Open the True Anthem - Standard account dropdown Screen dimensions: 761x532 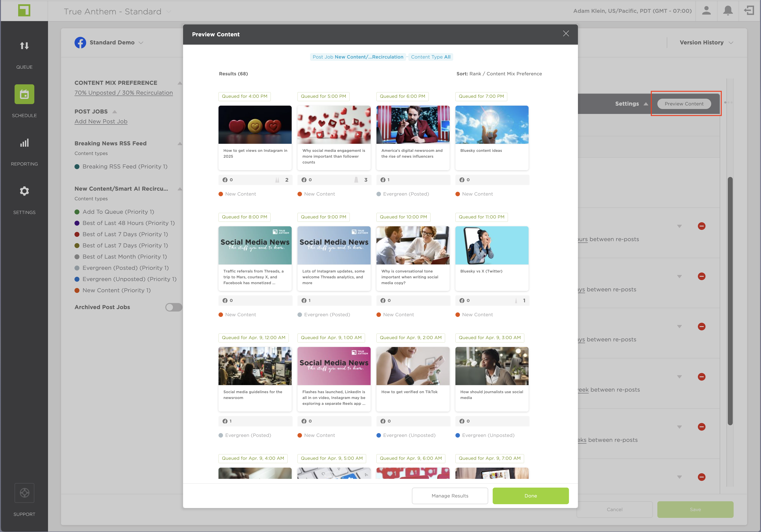click(169, 12)
